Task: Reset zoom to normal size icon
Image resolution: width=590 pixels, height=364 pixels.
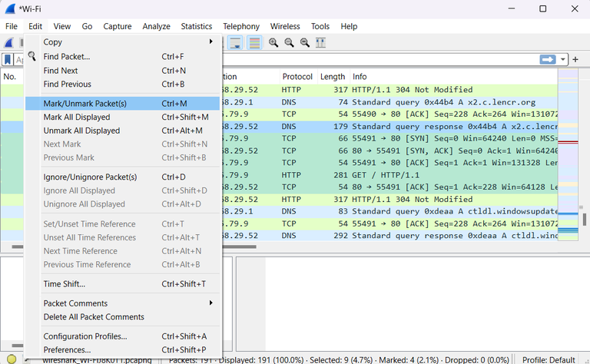Action: click(x=305, y=42)
